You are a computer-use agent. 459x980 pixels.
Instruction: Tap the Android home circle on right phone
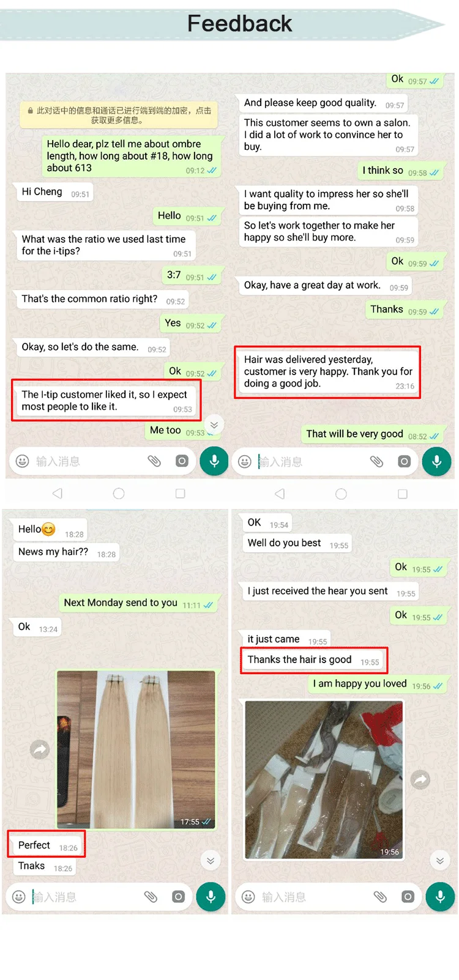pos(341,494)
